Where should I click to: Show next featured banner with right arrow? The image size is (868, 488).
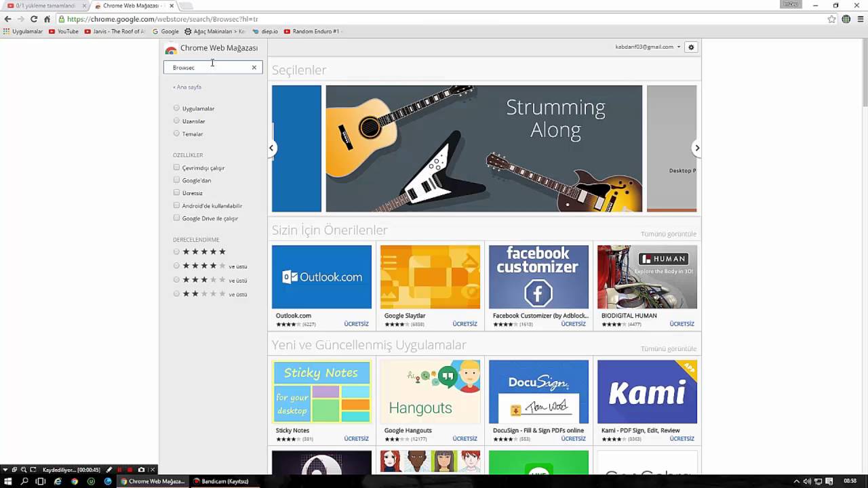(x=696, y=148)
